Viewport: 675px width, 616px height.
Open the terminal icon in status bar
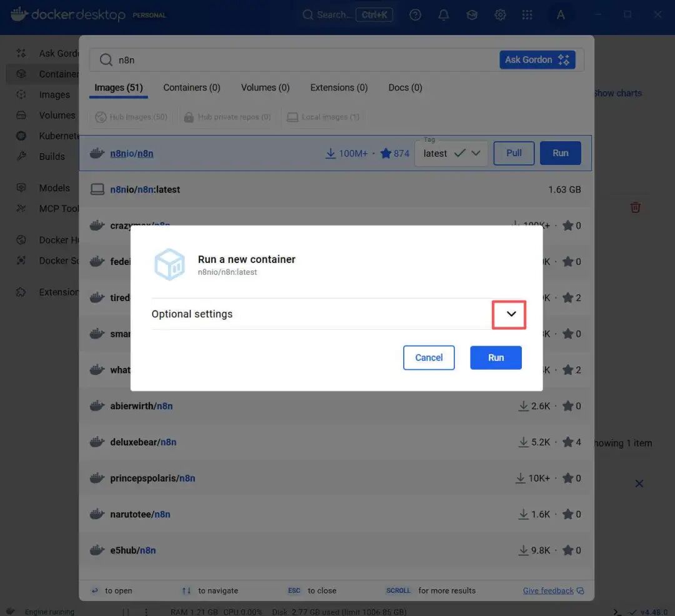pos(617,612)
